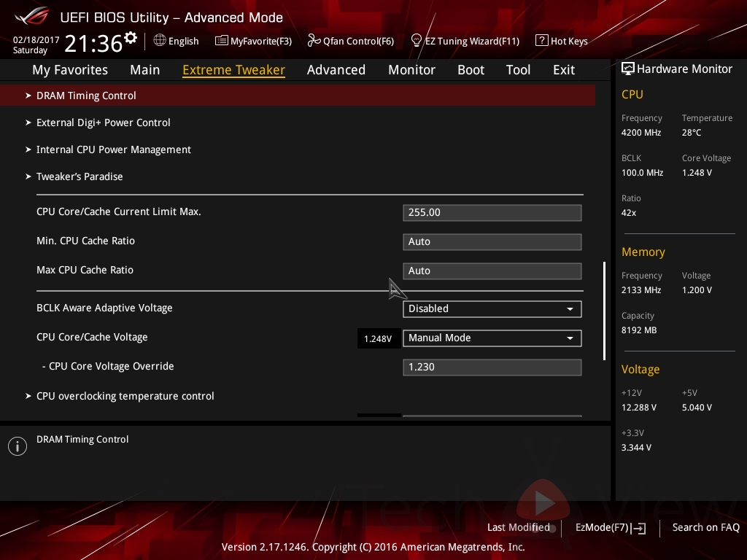Edit Min. CPU Cache Ratio field
The width and height of the screenshot is (747, 560).
[x=492, y=241]
